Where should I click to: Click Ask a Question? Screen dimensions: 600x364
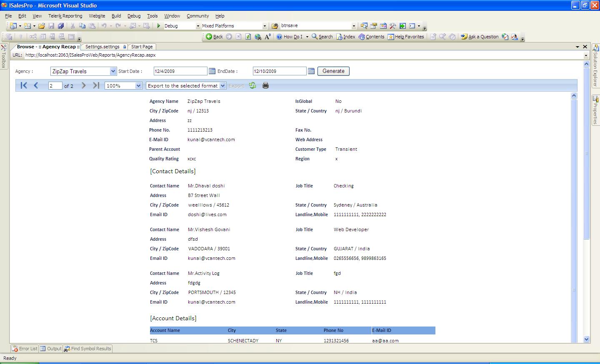(480, 37)
